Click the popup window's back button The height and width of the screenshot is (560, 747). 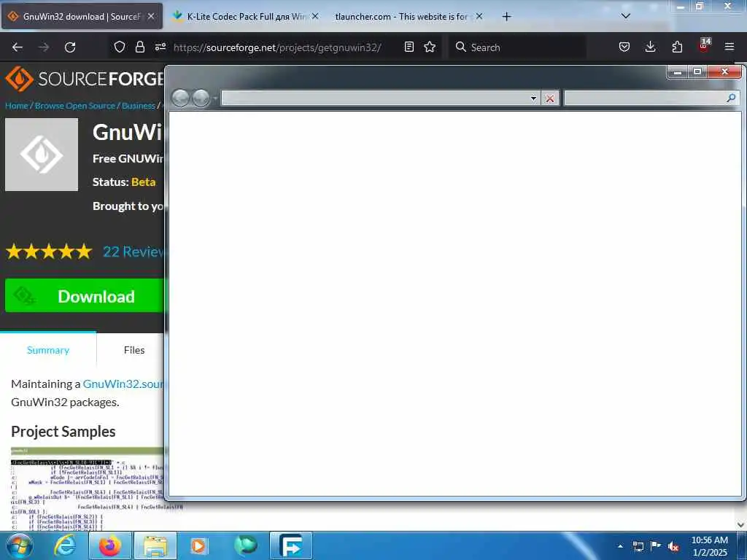coord(181,98)
